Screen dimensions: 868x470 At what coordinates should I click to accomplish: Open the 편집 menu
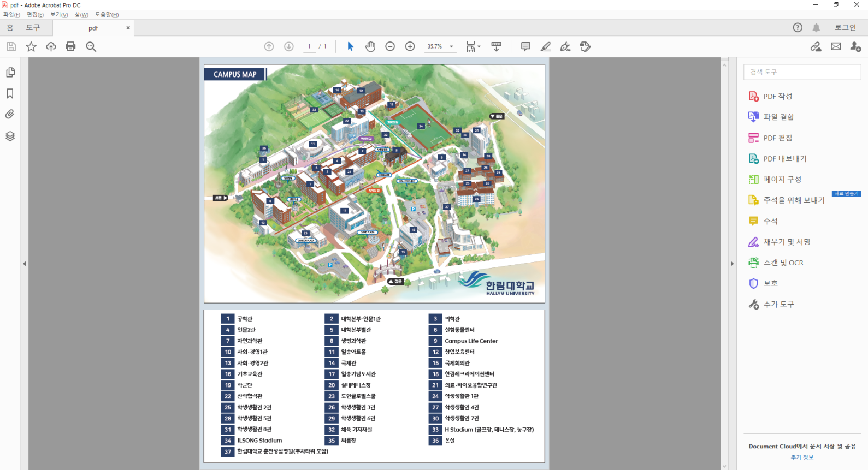click(x=35, y=15)
